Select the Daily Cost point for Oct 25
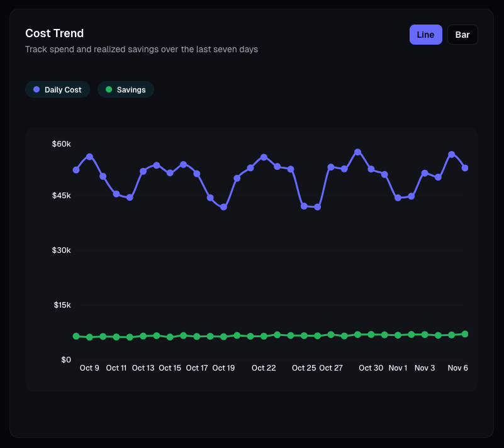This screenshot has height=448, width=504. [x=304, y=206]
